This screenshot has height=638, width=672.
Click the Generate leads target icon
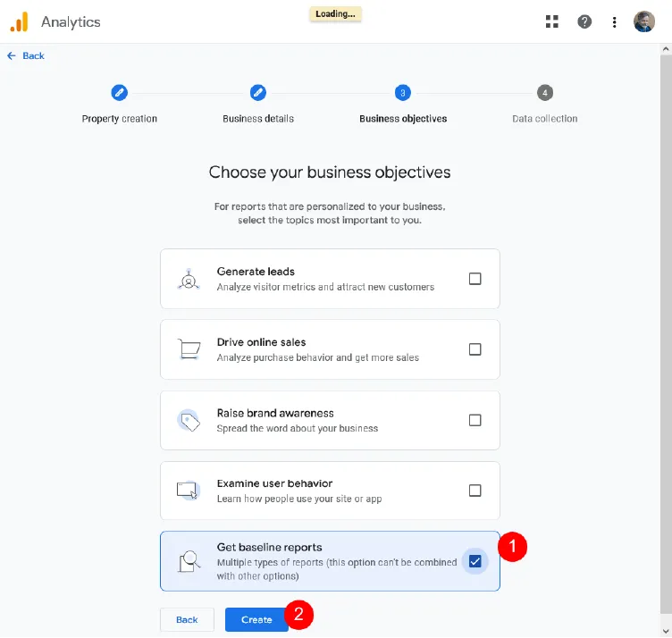pos(188,279)
